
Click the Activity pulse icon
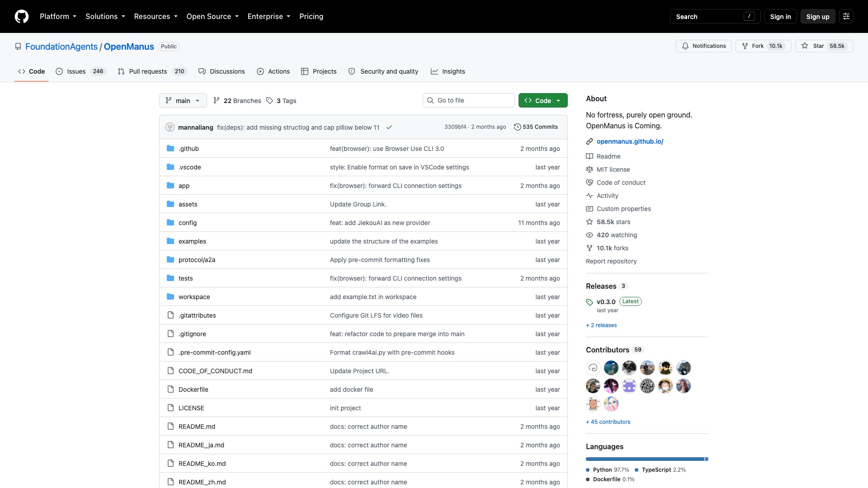click(590, 196)
